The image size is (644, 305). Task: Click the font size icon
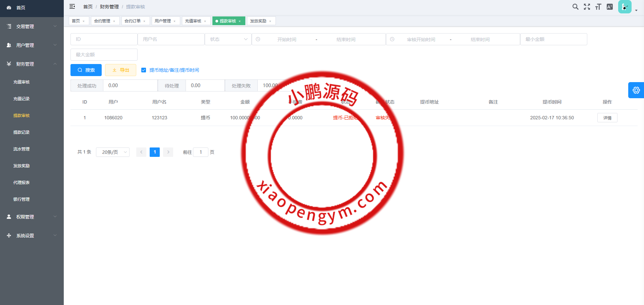[598, 7]
